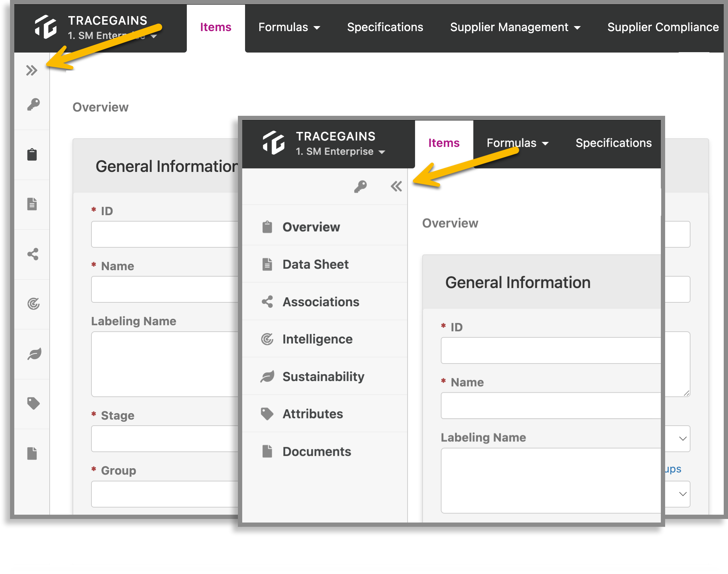The image size is (728, 574).
Task: Open Formulas dropdown in back window
Action: 289,27
